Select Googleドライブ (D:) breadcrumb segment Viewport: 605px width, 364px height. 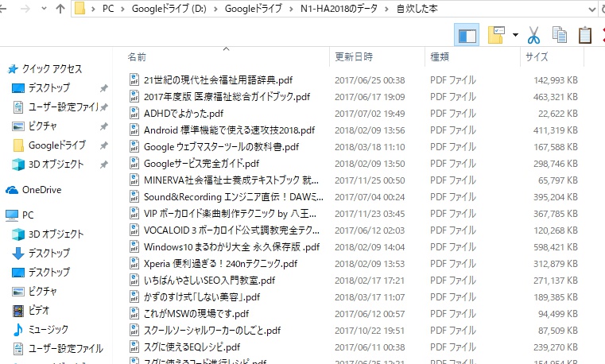click(x=169, y=9)
